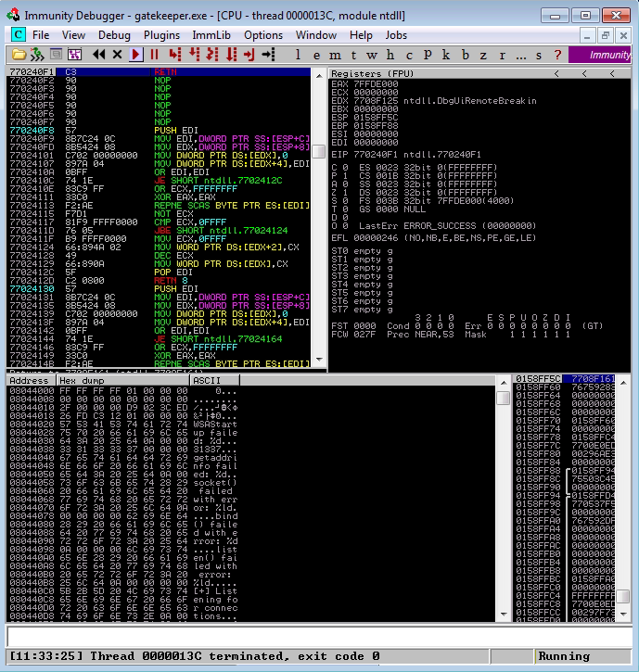Image resolution: width=639 pixels, height=672 pixels.
Task: Click into the command input box
Action: point(319,636)
